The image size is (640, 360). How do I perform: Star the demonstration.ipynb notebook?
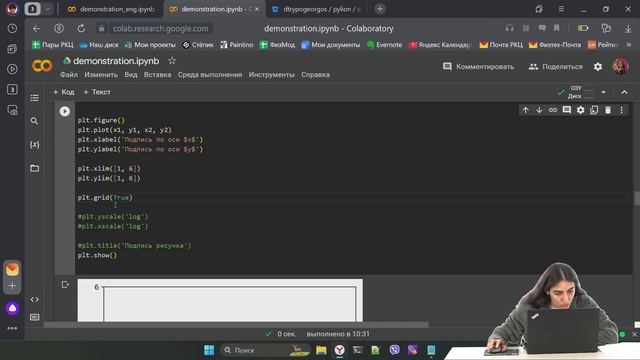click(172, 61)
